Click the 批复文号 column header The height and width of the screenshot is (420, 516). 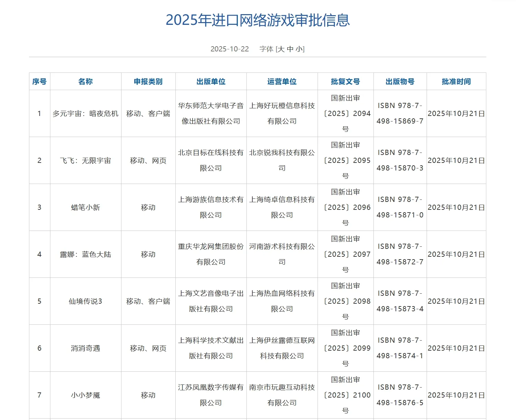click(x=345, y=81)
